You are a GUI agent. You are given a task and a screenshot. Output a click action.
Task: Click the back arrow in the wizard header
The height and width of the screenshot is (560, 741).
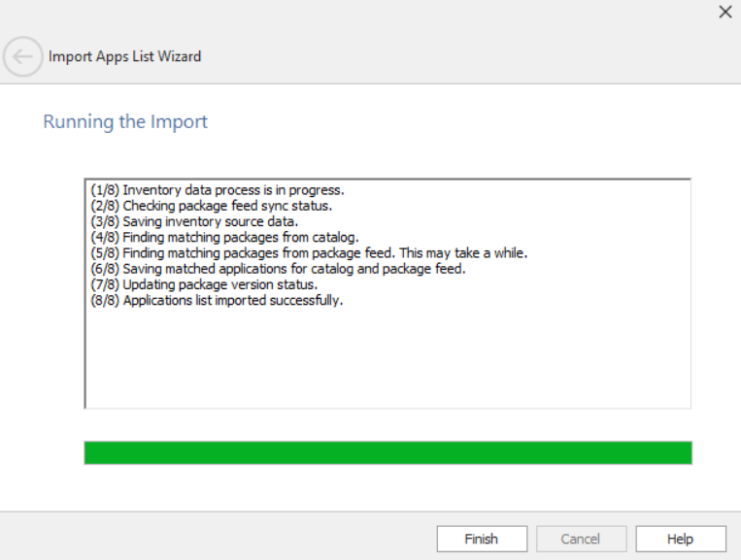23,56
